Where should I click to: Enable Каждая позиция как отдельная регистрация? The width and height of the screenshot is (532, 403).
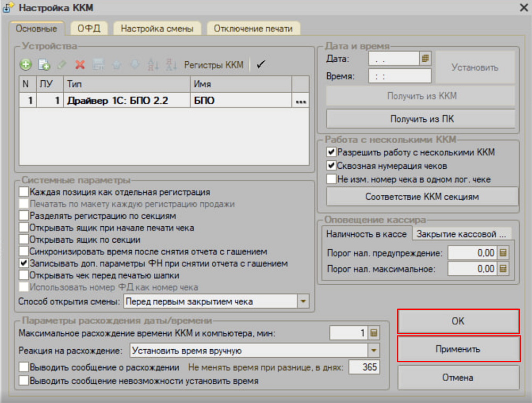pyautogui.click(x=23, y=192)
